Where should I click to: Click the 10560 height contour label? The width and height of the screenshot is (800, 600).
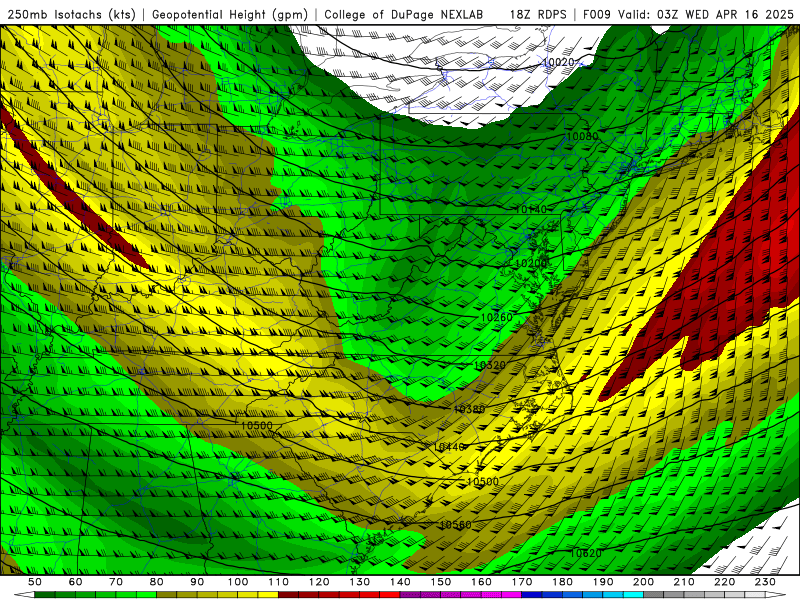click(456, 525)
